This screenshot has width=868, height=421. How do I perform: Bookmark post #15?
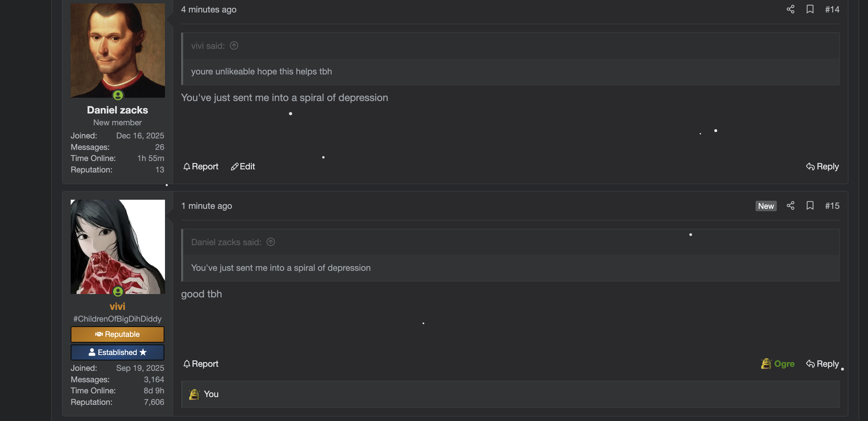pos(810,205)
